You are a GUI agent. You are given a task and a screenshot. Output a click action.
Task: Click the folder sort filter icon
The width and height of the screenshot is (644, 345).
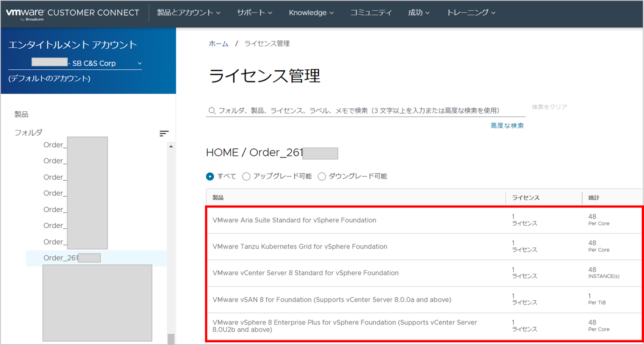pyautogui.click(x=164, y=133)
